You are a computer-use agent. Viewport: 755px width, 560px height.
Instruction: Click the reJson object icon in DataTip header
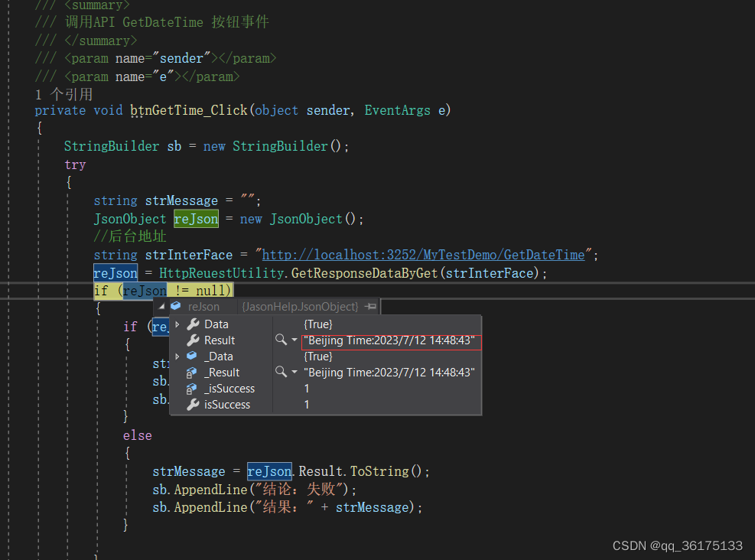[174, 304]
